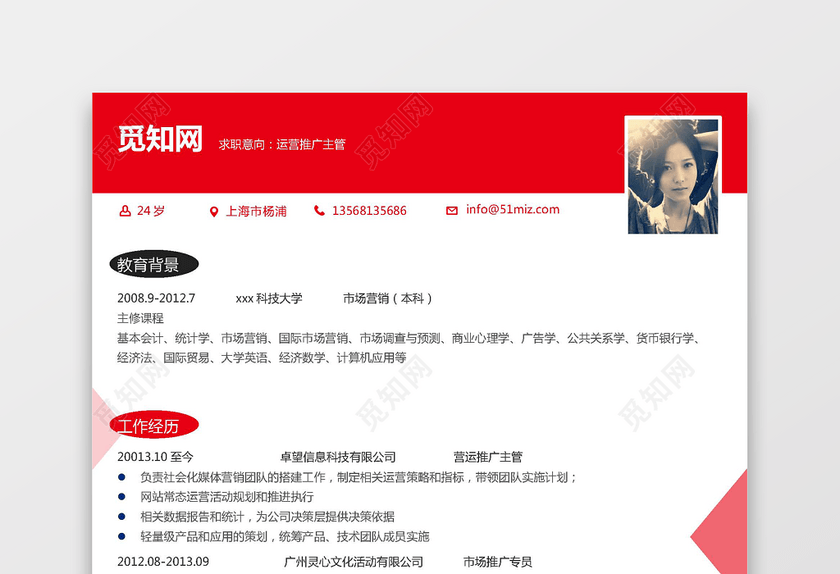Click course line starting with 基本会计
Screen dimensions: 840x574
(409, 338)
